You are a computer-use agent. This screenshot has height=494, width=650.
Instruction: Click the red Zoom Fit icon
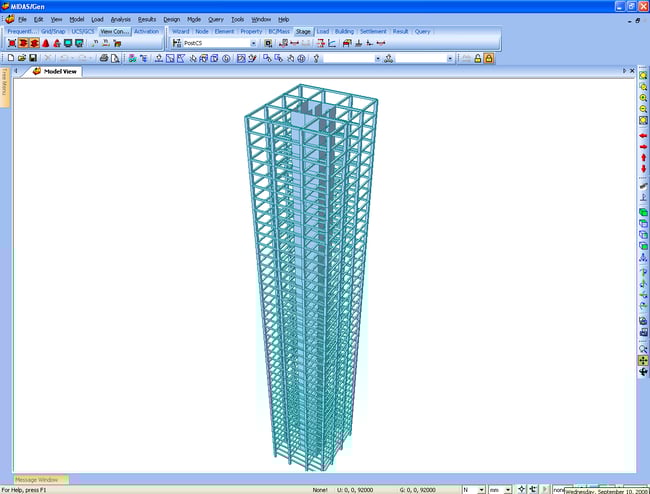12,43
